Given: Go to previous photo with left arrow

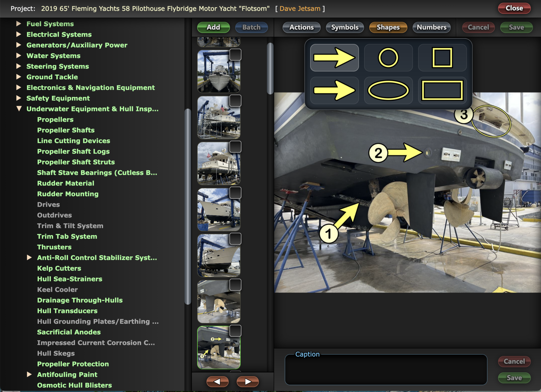Looking at the screenshot, I should click(x=217, y=382).
